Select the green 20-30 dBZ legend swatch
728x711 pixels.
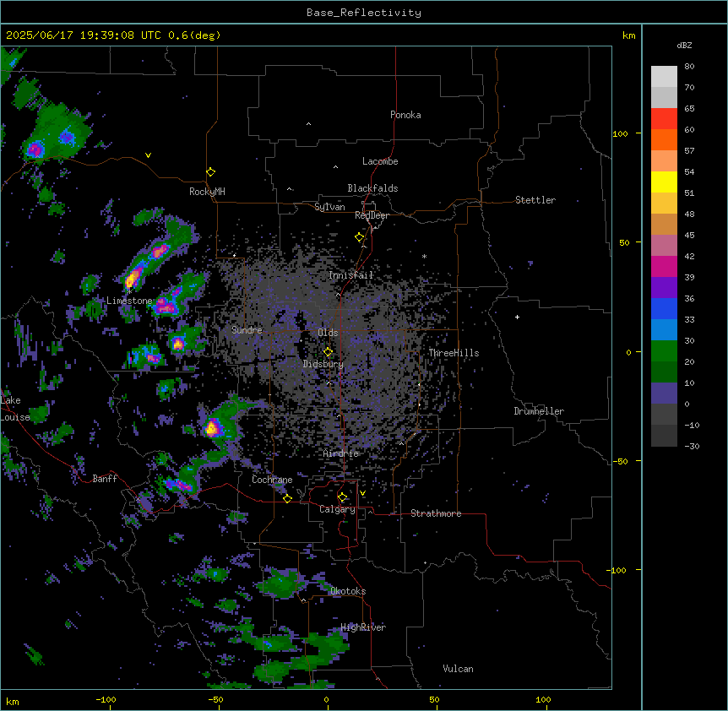tap(664, 351)
